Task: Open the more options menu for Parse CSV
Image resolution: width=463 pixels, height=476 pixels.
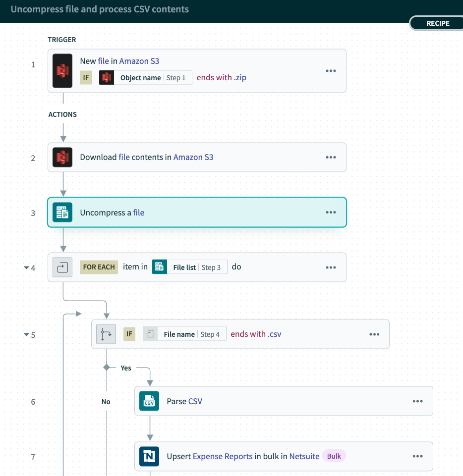Action: click(x=418, y=401)
